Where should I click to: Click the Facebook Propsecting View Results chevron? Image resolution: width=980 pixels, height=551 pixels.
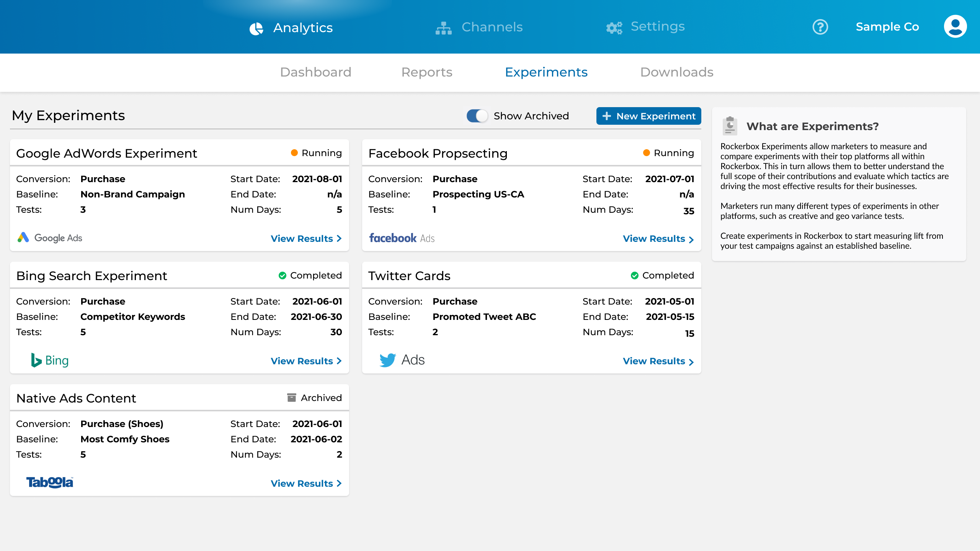tap(691, 240)
